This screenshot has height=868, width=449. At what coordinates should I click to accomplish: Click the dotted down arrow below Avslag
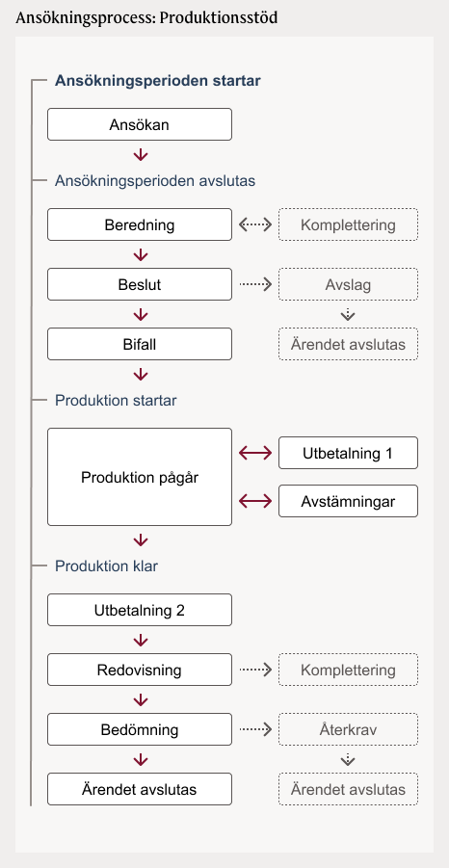(x=348, y=315)
